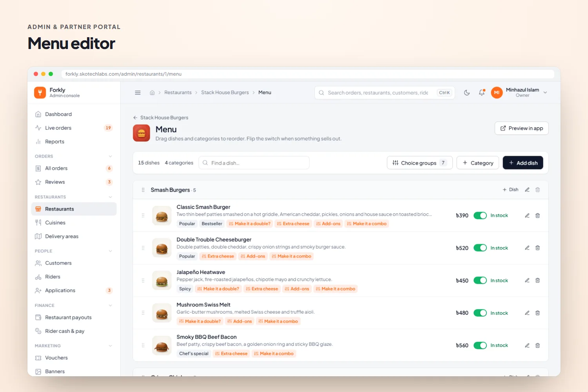
Task: Switch to dark mode moon icon
Action: [x=467, y=93]
